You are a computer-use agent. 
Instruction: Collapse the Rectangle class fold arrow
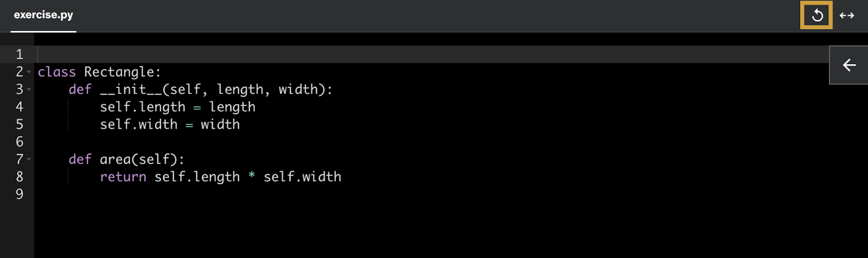tap(29, 72)
